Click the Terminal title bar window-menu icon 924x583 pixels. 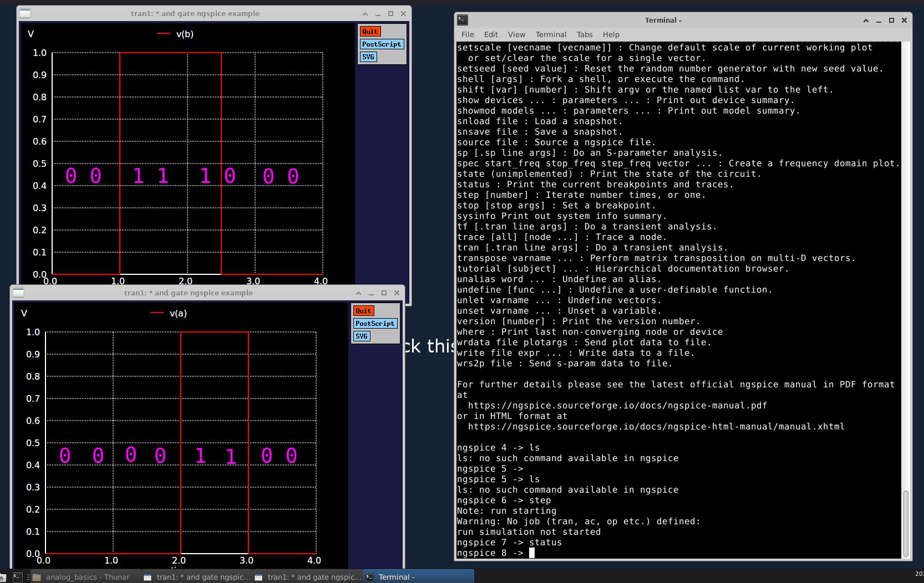[x=463, y=20]
